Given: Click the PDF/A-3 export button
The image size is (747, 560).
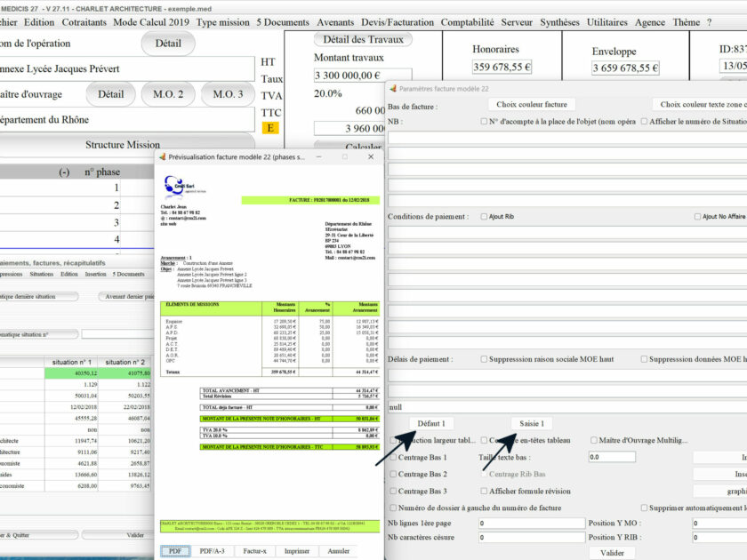Looking at the screenshot, I should pyautogui.click(x=212, y=551).
